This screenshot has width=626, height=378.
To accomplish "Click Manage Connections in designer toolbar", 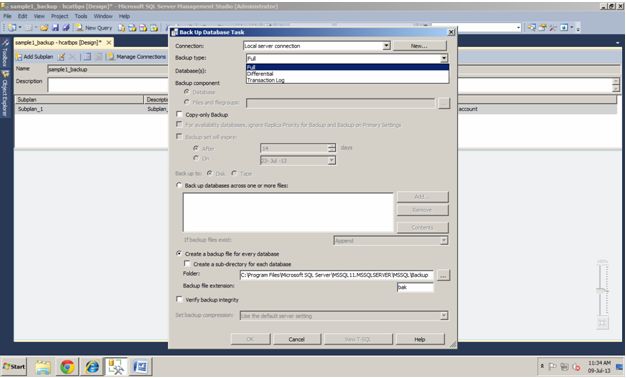I will tap(137, 57).
